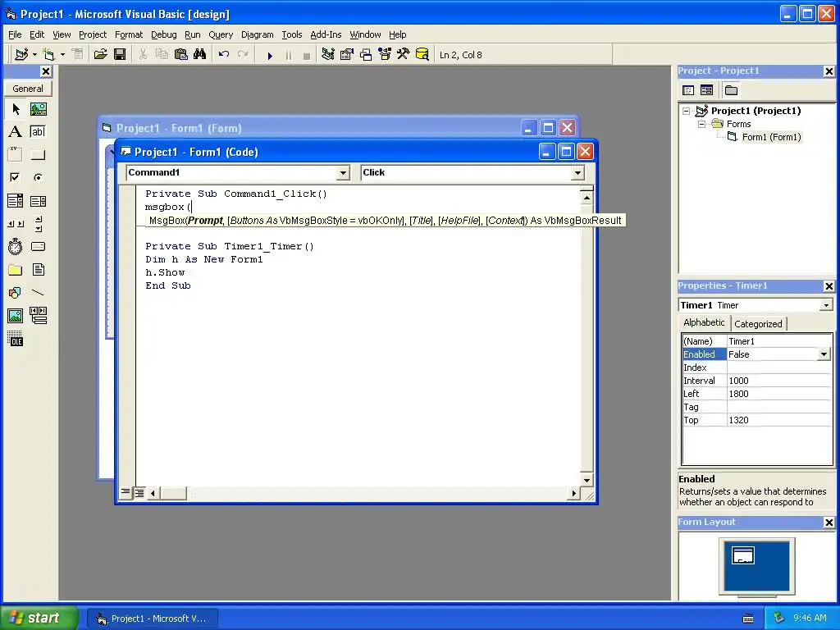Click the (Name) property value field
Image resolution: width=840 pixels, height=630 pixels.
[779, 341]
